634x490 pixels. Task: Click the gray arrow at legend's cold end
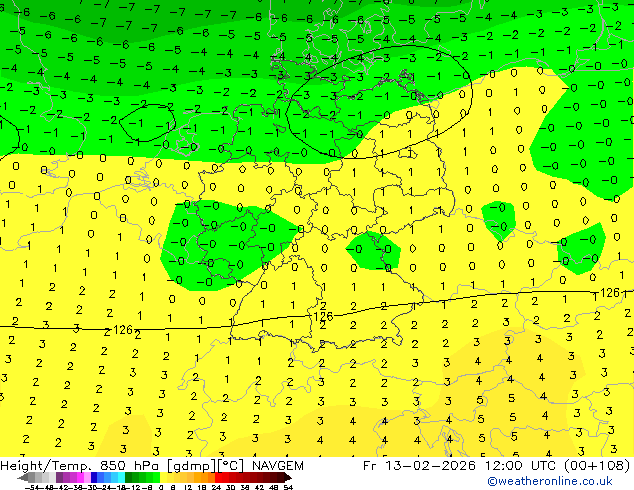(x=23, y=477)
